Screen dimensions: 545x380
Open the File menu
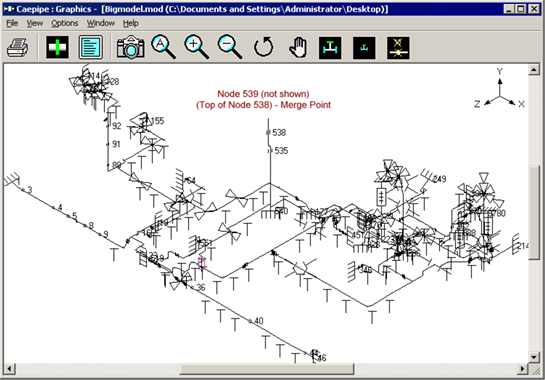click(x=12, y=23)
